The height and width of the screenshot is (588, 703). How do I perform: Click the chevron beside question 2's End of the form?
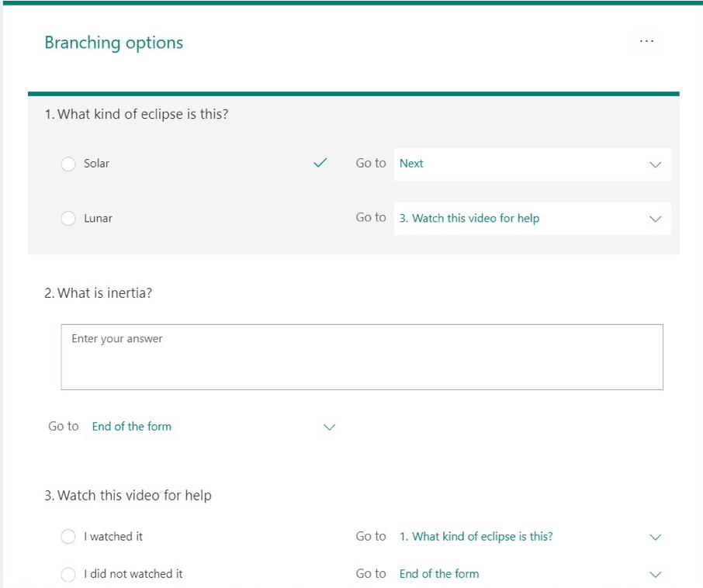click(329, 427)
